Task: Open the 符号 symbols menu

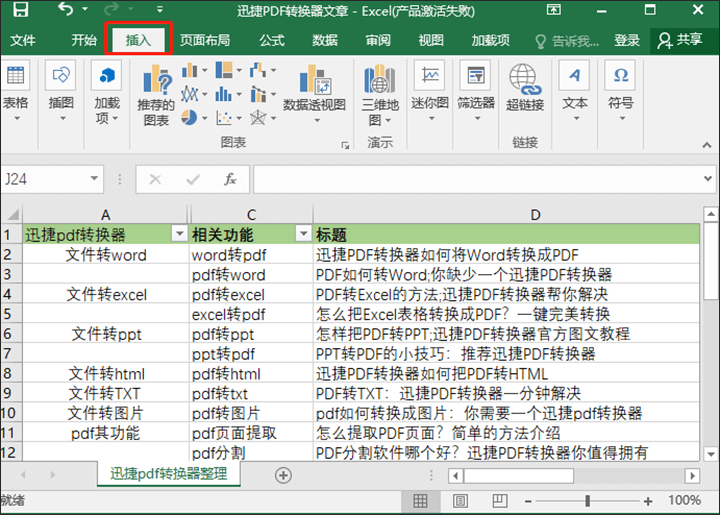Action: coord(621,92)
